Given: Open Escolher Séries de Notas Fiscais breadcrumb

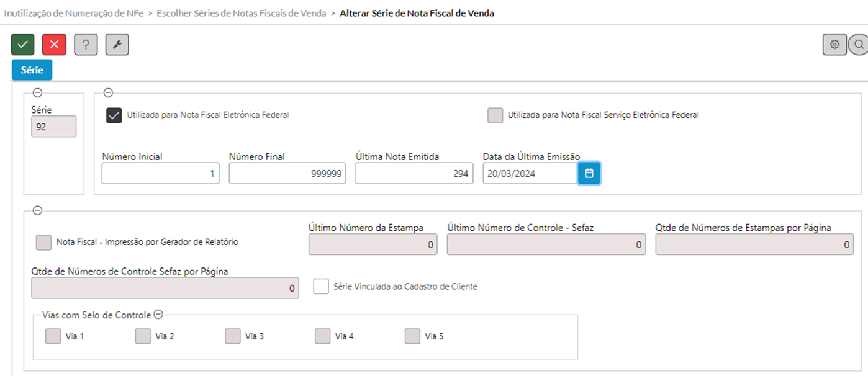Looking at the screenshot, I should pyautogui.click(x=241, y=13).
